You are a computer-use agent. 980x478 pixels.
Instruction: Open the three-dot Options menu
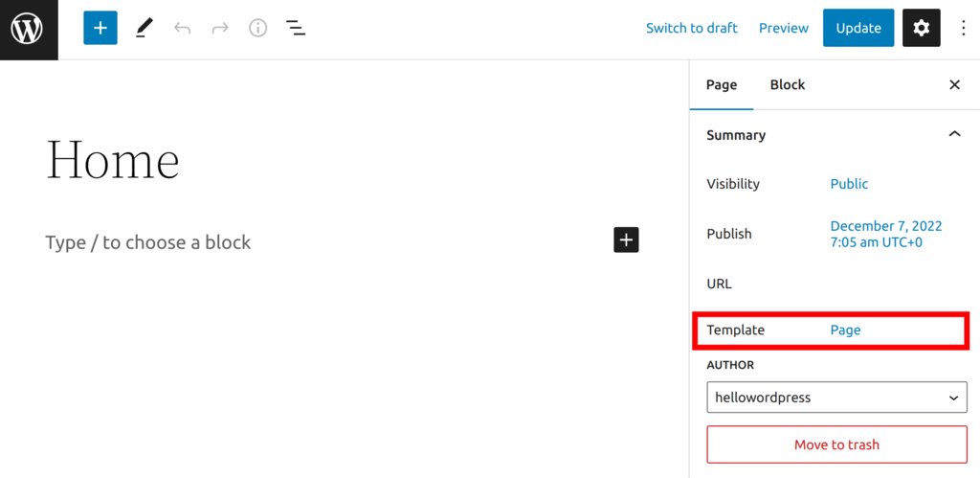pyautogui.click(x=964, y=29)
